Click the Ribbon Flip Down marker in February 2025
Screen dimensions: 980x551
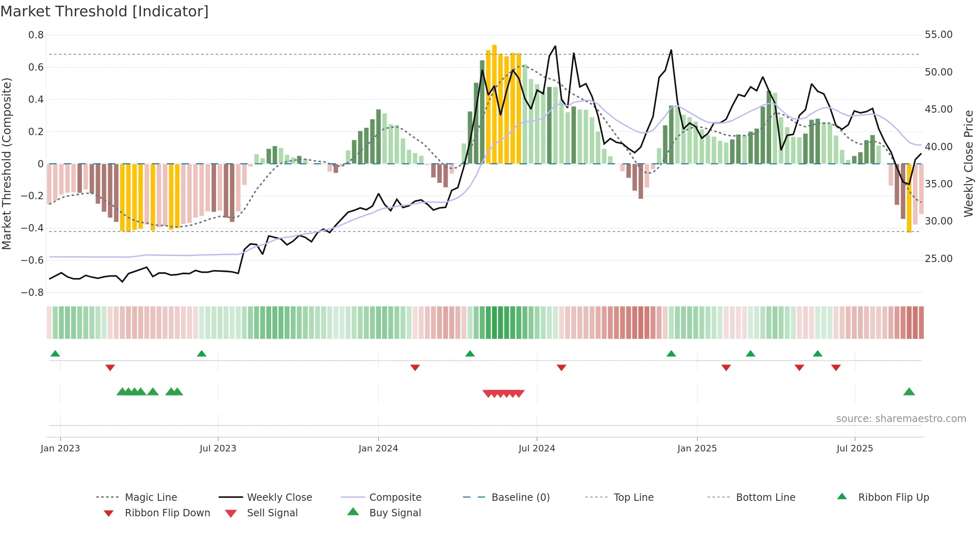[x=726, y=368]
